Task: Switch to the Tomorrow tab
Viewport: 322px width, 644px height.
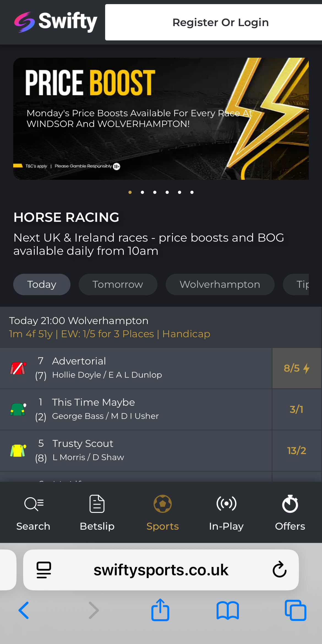Action: [118, 284]
